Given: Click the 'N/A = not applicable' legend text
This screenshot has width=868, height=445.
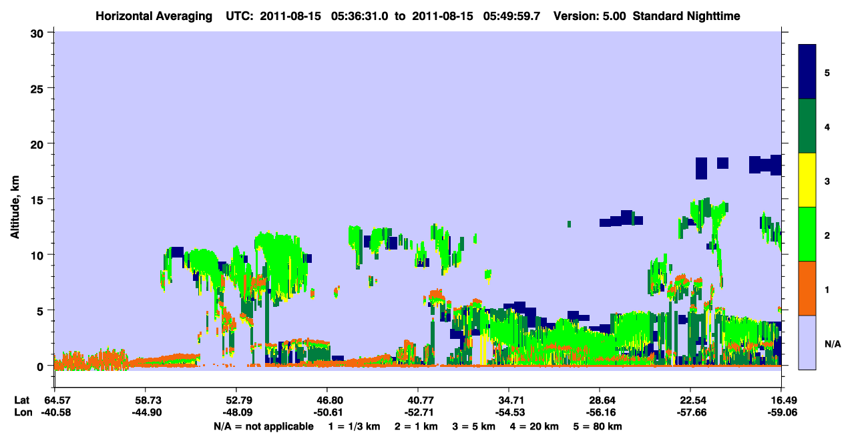Looking at the screenshot, I should 263,426.
